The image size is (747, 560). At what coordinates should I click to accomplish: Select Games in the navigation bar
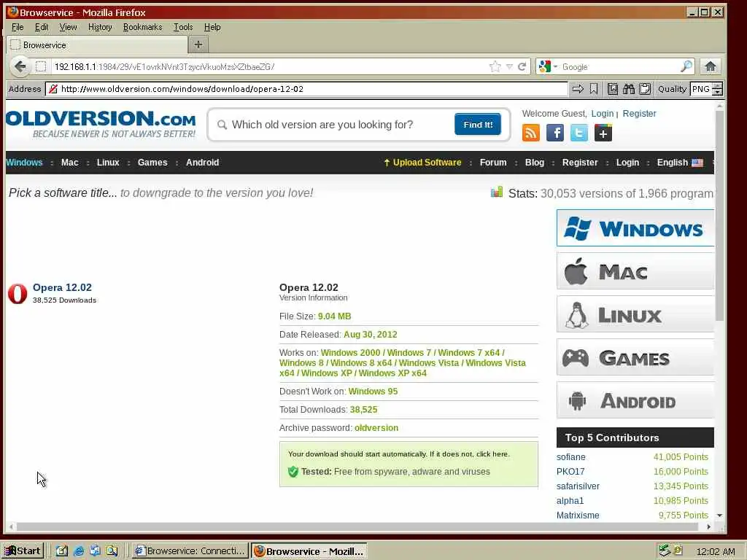tap(152, 163)
